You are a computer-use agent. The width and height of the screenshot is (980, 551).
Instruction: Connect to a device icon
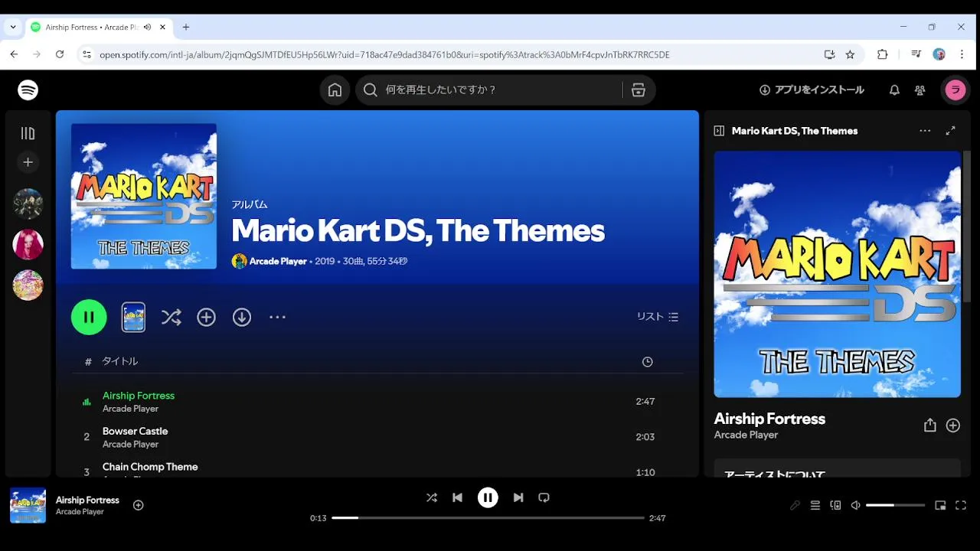(835, 505)
